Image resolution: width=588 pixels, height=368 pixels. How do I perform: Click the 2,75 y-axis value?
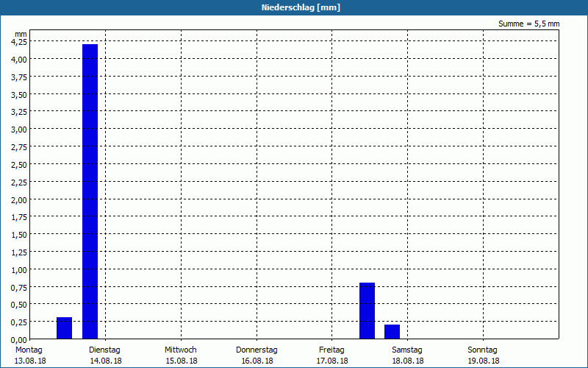[19, 147]
